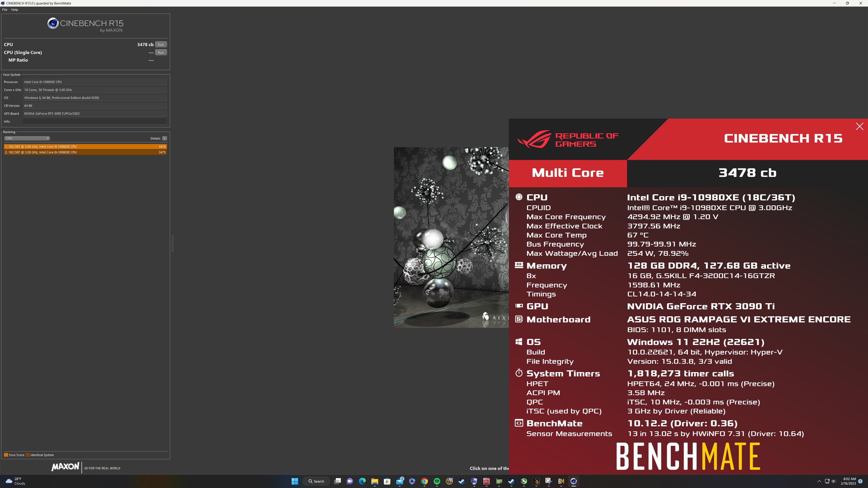Open Snipping Tool from taskbar
Image resolution: width=868 pixels, height=488 pixels.
pos(549,481)
